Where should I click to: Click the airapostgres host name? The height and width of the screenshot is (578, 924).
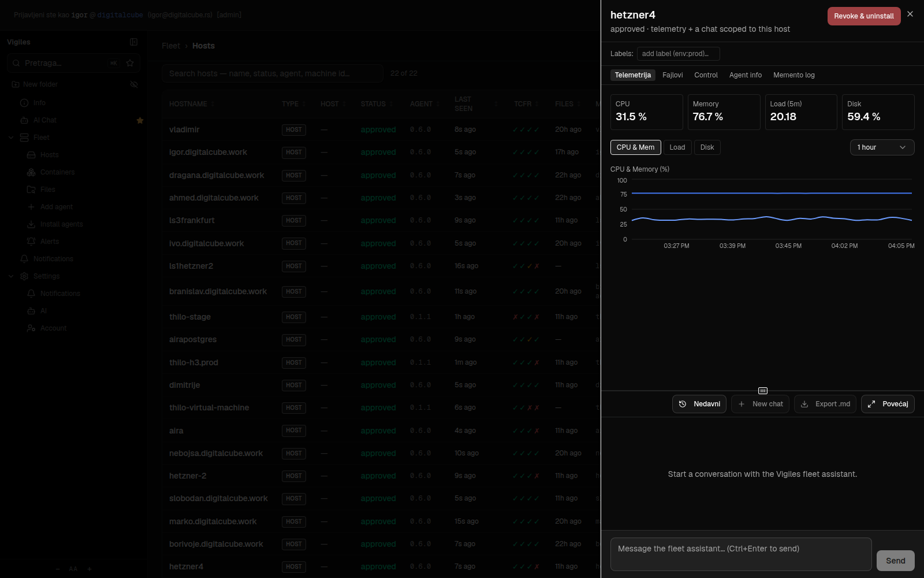coord(193,339)
